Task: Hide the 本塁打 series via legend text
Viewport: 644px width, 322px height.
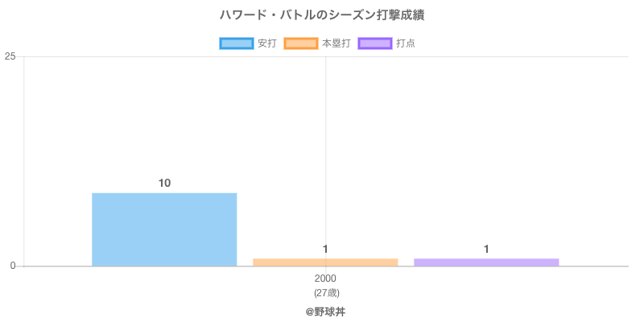Action: 336,43
